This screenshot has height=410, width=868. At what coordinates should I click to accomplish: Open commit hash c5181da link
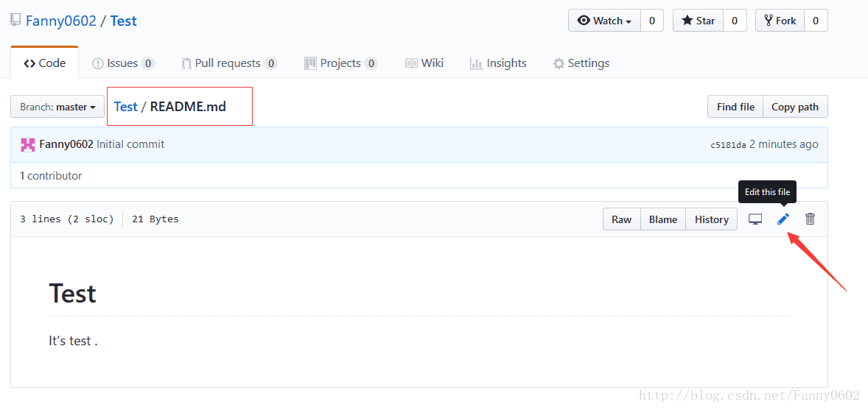[728, 145]
